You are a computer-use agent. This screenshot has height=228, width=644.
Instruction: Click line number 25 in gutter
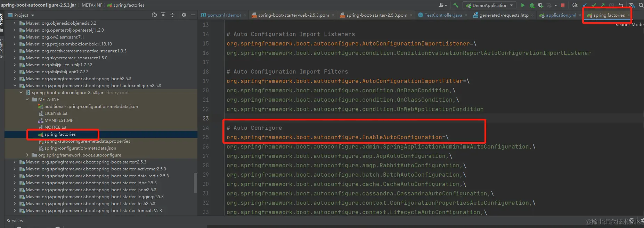click(x=206, y=137)
